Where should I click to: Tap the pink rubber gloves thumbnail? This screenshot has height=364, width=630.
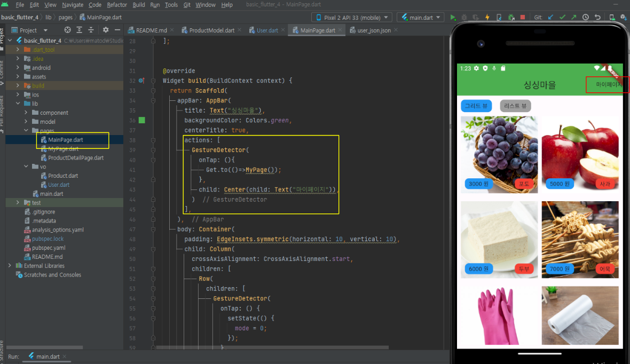[x=499, y=315]
